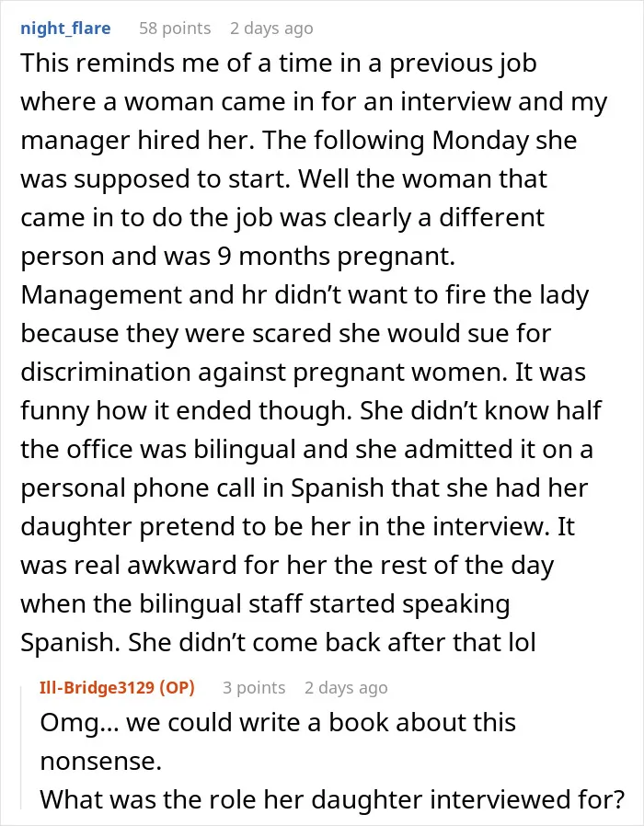Viewport: 644px width, 826px height.
Task: Click the 3 points score label
Action: tap(254, 687)
